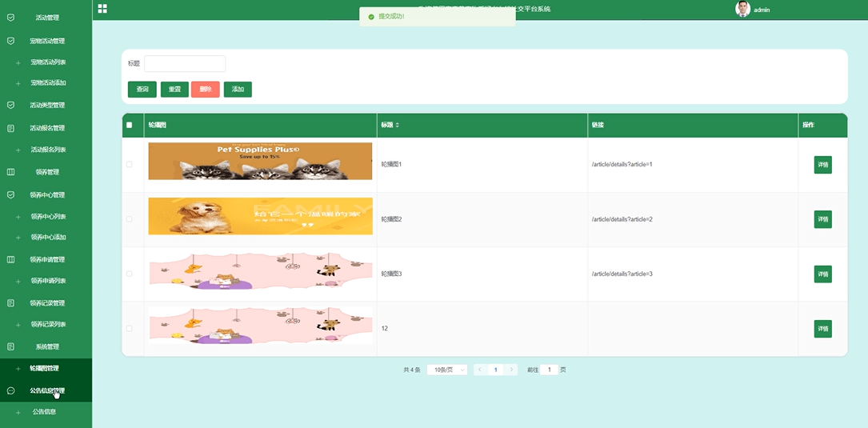
Task: Tick the checkbox for row 轮播图3
Action: tap(129, 274)
